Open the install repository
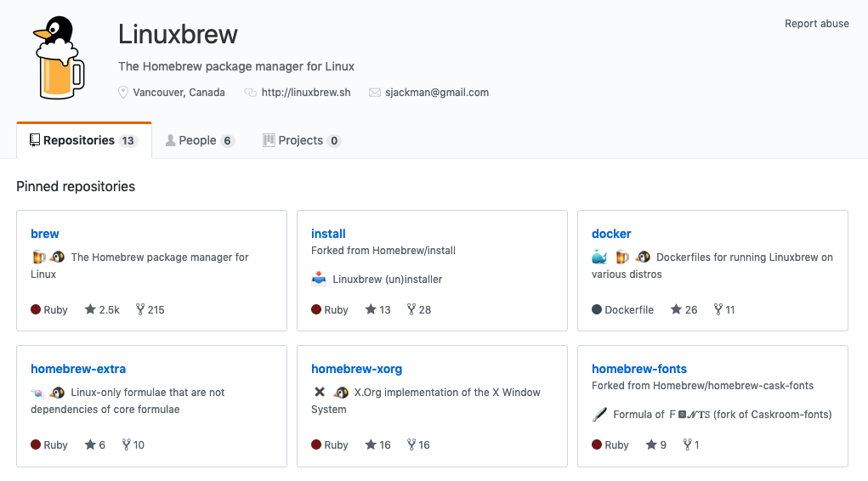 point(328,234)
